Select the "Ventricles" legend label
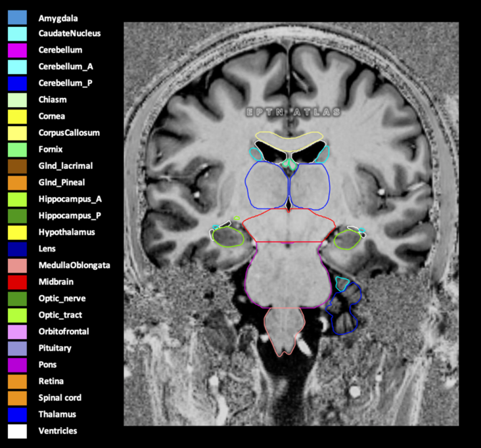481x448 pixels. 58,430
